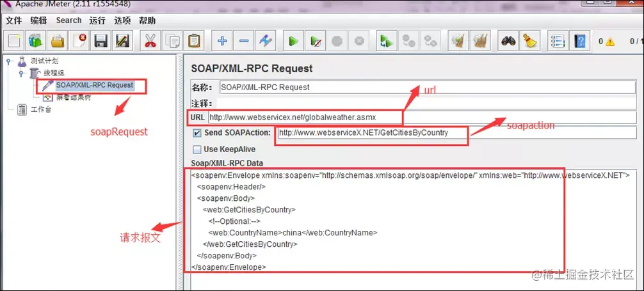Click the Save As toolbar icon
644x291 pixels.
click(x=122, y=41)
